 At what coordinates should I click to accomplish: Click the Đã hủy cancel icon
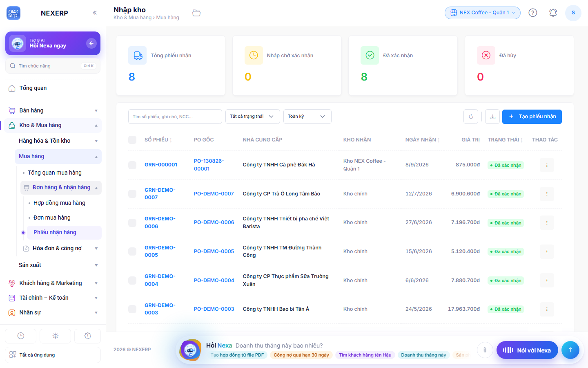[486, 55]
